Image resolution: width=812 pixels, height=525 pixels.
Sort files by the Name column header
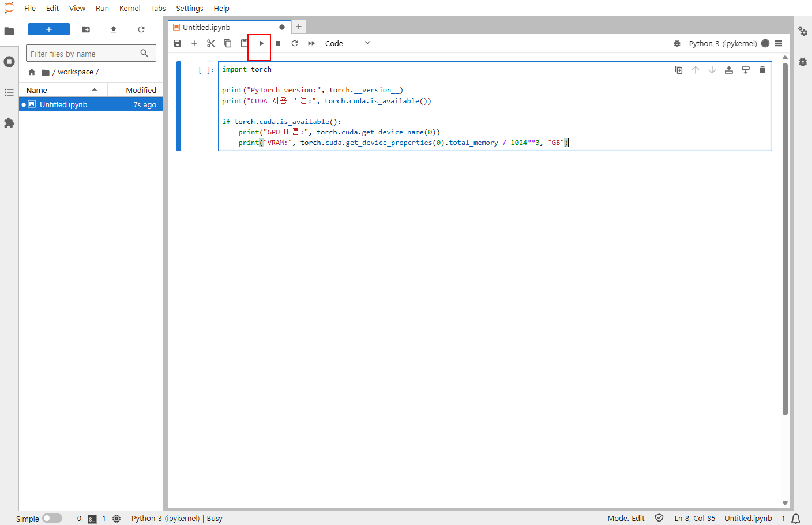click(63, 90)
